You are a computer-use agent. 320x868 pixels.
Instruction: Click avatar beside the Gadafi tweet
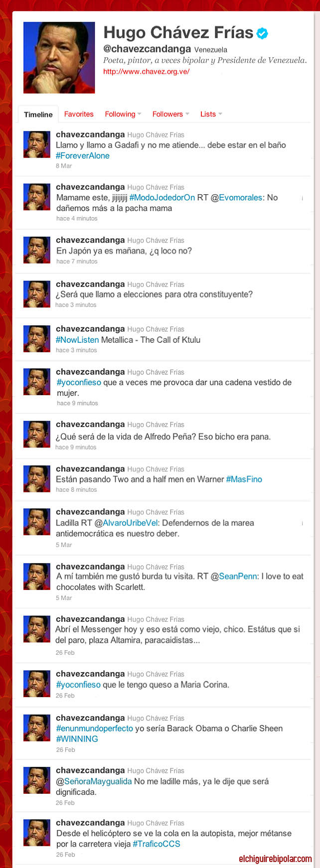(37, 145)
